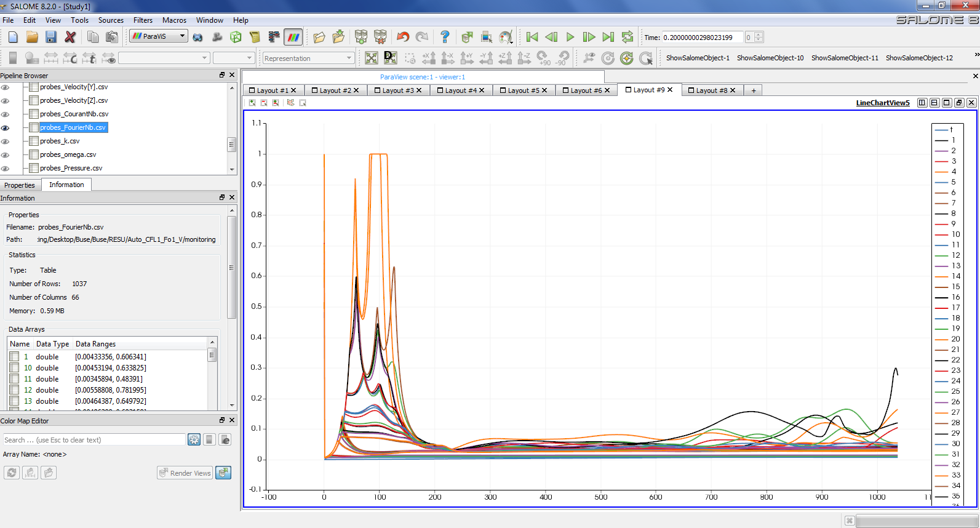Expand the hidden toolbar items chevron

(x=976, y=55)
